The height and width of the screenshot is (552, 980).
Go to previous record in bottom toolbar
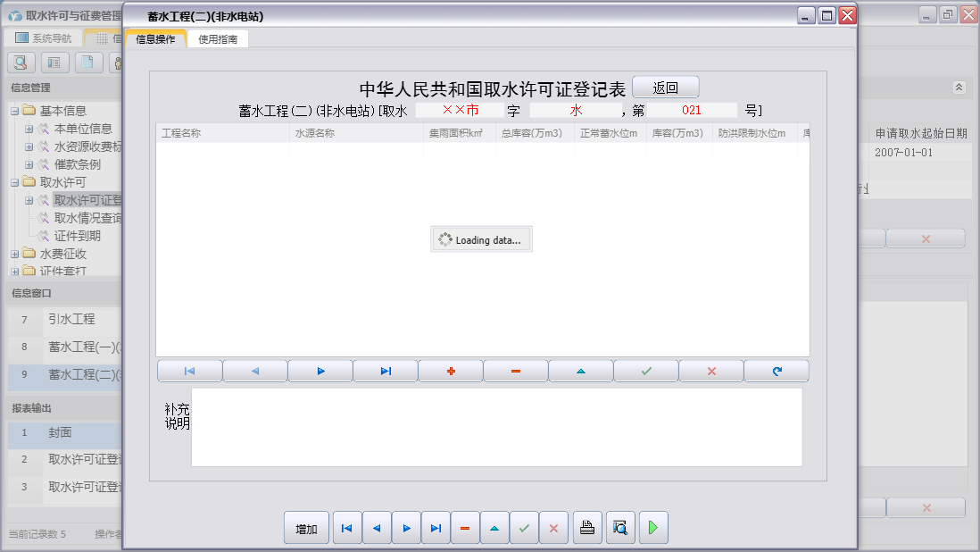pos(377,528)
